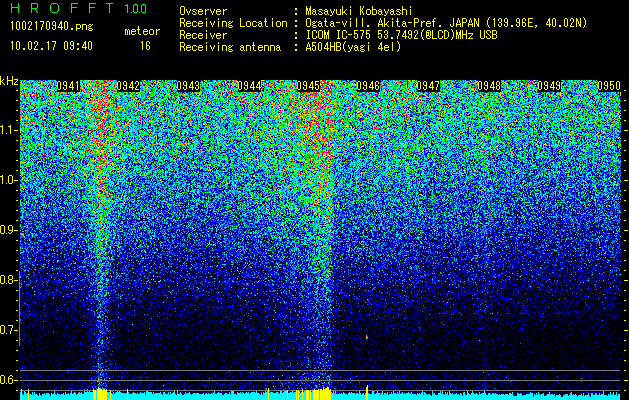Click the 'Receiving Location' label

pyautogui.click(x=233, y=23)
